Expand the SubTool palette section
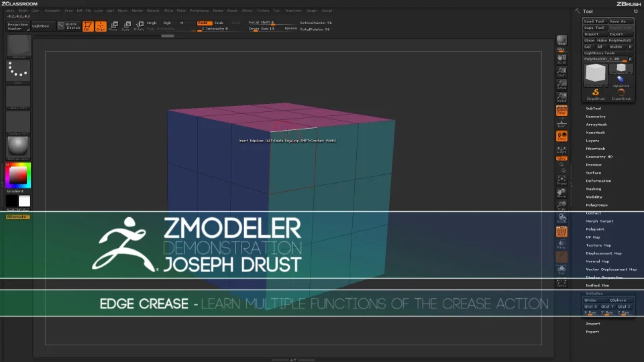This screenshot has height=362, width=644. [x=593, y=109]
